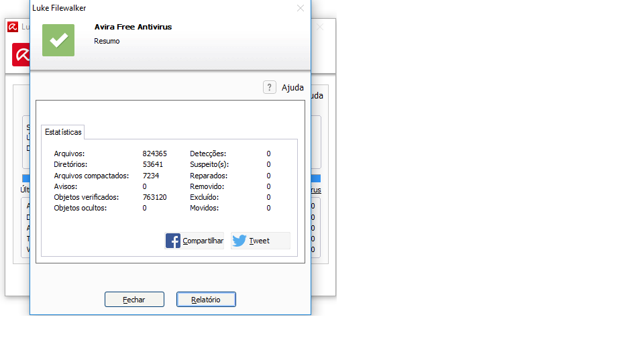
Task: Click the blue progress bar in the background window
Action: 315,178
